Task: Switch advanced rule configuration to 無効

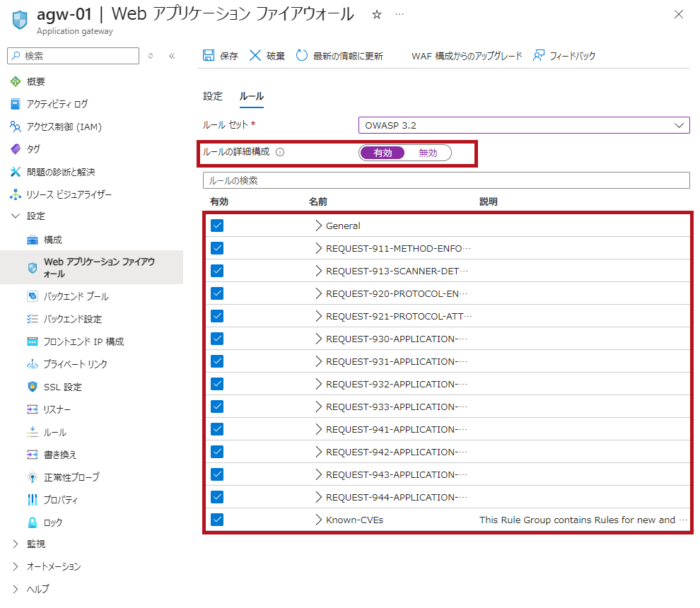Action: 428,153
